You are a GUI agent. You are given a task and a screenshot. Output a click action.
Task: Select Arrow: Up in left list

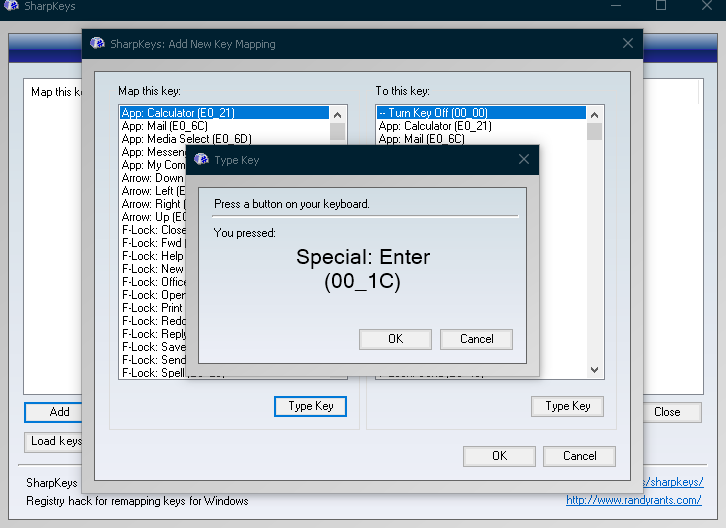153,217
